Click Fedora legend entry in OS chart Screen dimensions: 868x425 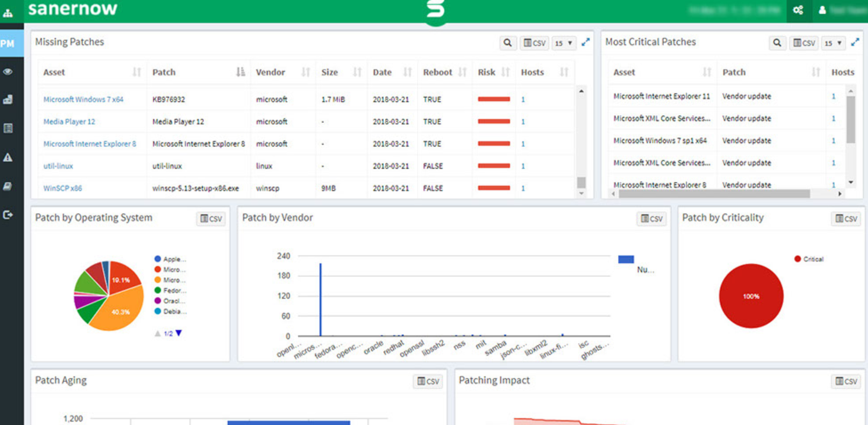[170, 291]
